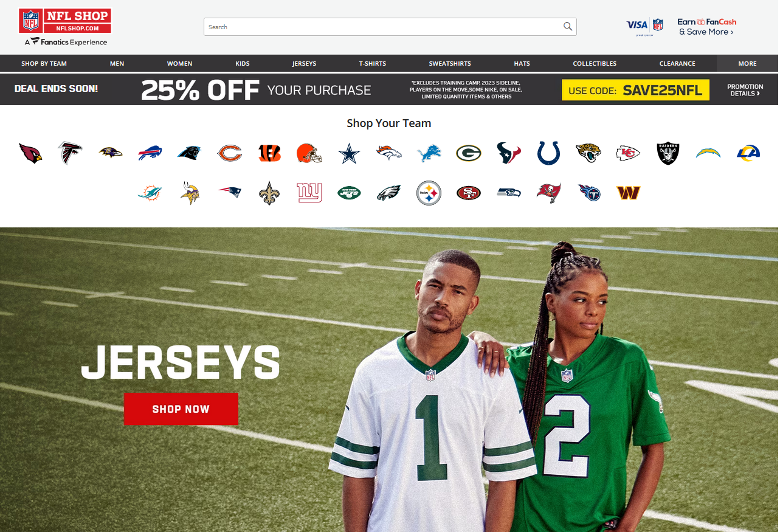Click the red Shop Now button

[x=181, y=409]
